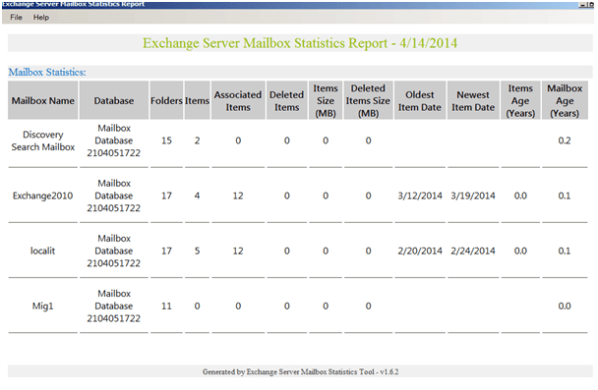Click the Deleted Items Size (MB) header
The width and height of the screenshot is (598, 390).
[368, 101]
